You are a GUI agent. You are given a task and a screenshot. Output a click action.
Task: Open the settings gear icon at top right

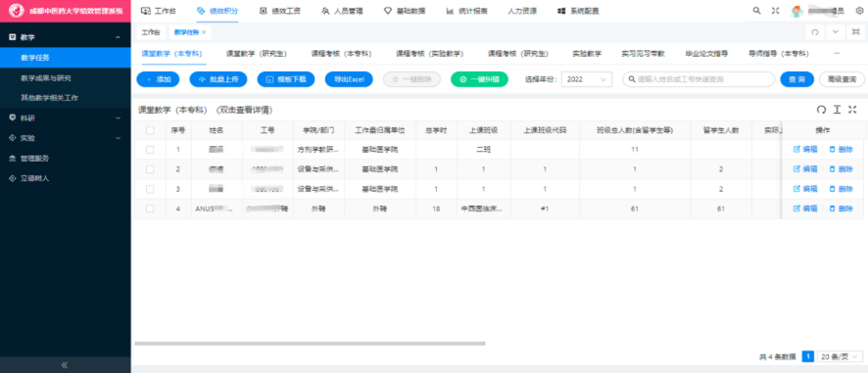click(859, 11)
